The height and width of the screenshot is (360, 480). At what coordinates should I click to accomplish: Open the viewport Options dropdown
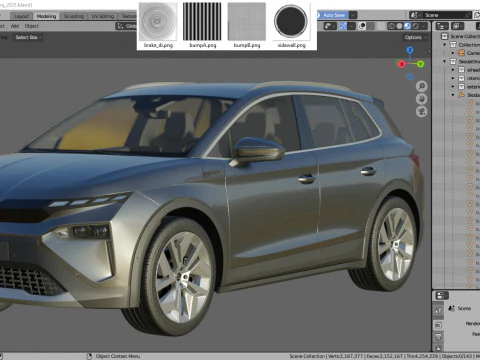click(x=415, y=37)
